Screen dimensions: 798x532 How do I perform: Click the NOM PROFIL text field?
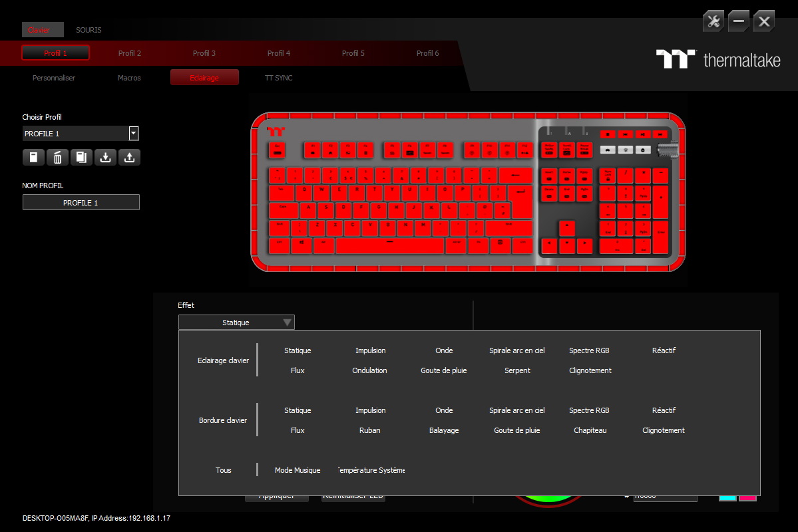coord(81,201)
